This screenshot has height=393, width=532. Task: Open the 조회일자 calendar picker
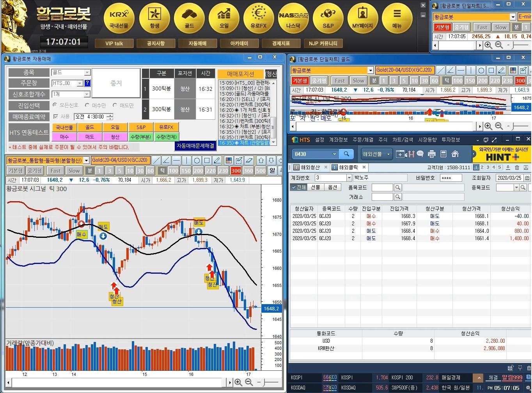[x=527, y=178]
